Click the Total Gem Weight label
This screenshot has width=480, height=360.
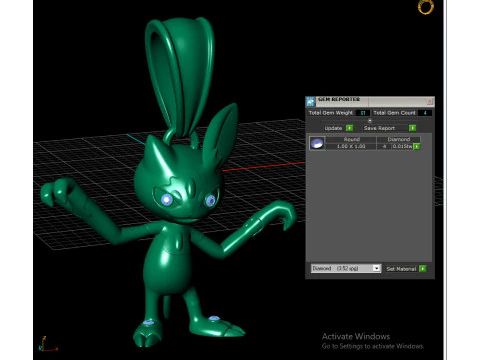click(x=331, y=113)
